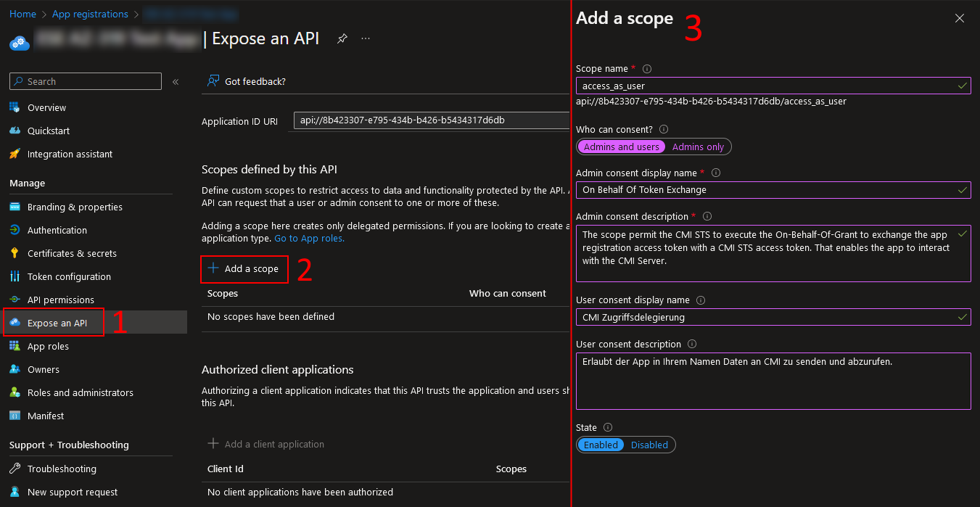
Task: Select Admins and users for consent
Action: point(621,147)
